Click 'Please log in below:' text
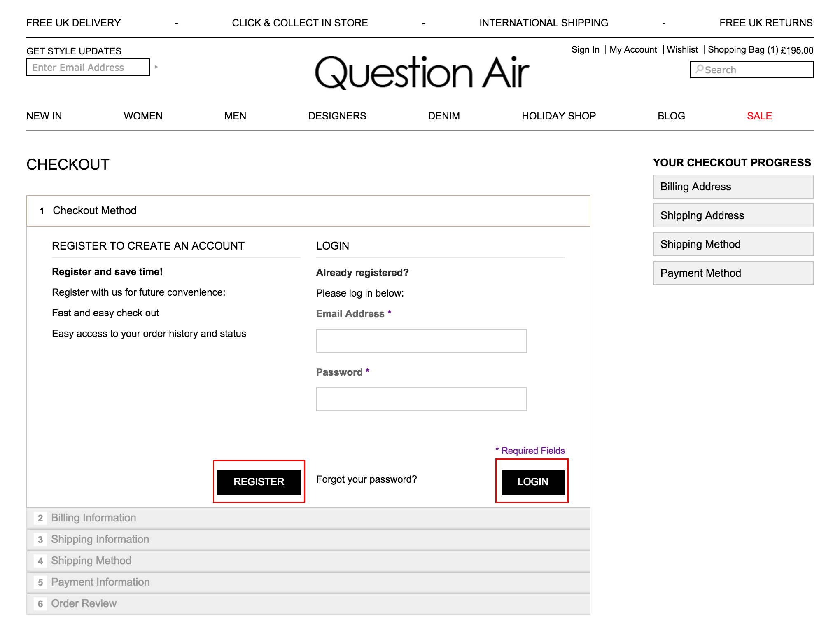840x631 pixels. tap(360, 293)
